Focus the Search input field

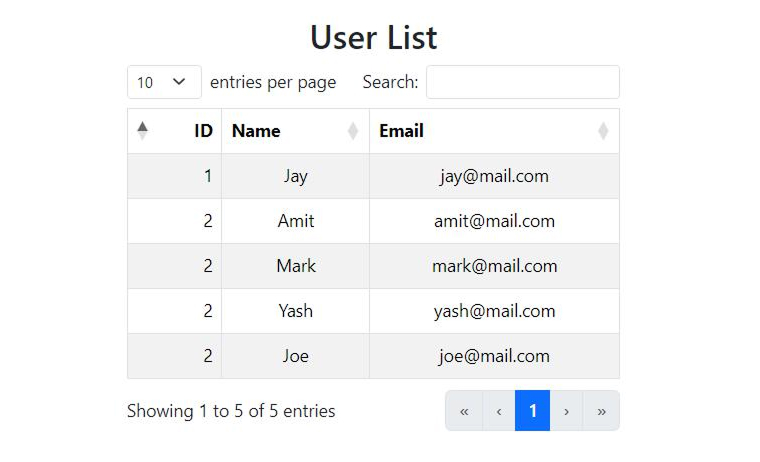click(523, 82)
